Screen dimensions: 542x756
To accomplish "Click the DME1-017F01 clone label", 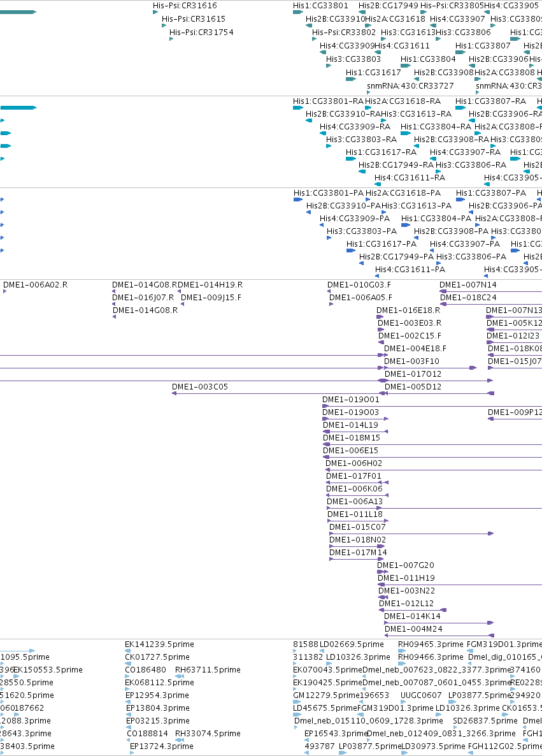I will coord(353,476).
